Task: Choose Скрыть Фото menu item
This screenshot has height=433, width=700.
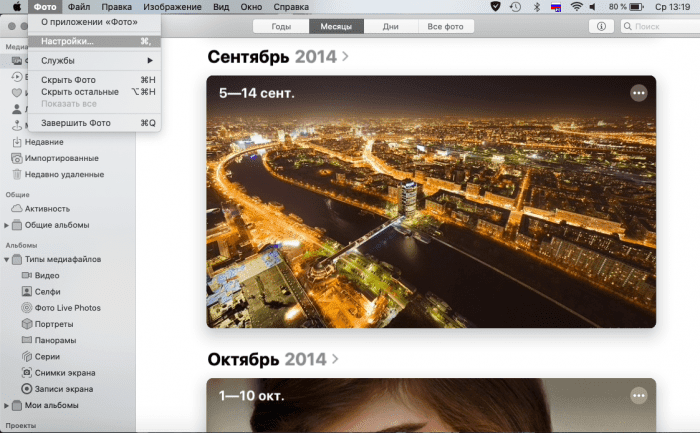Action: [x=94, y=80]
